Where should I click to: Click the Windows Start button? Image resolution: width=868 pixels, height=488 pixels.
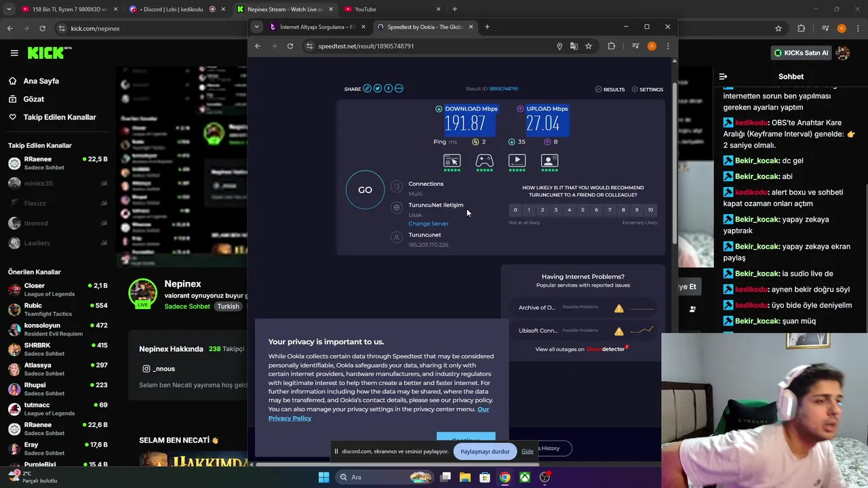[323, 477]
